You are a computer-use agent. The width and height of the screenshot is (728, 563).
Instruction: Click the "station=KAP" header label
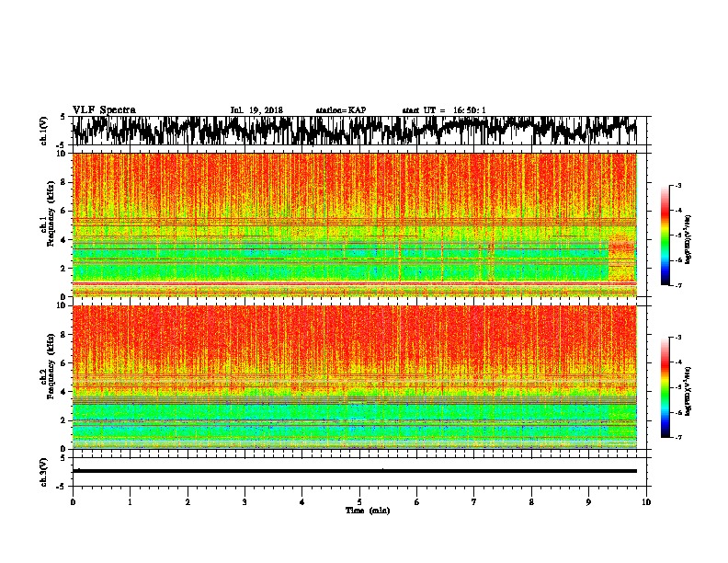coord(341,110)
